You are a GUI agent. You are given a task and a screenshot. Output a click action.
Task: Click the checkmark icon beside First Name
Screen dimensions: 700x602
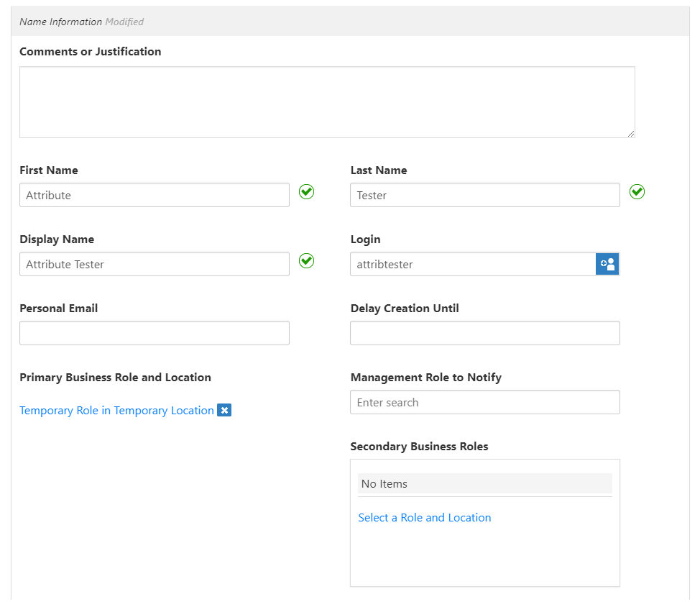[x=306, y=192]
